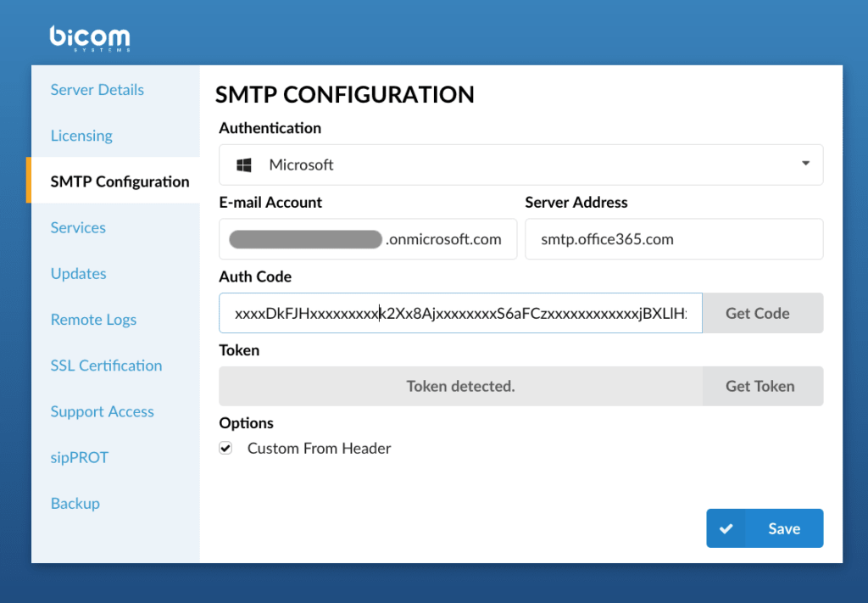Screen dimensions: 868x603
Task: Click the Custom From Header label
Action: [x=319, y=448]
